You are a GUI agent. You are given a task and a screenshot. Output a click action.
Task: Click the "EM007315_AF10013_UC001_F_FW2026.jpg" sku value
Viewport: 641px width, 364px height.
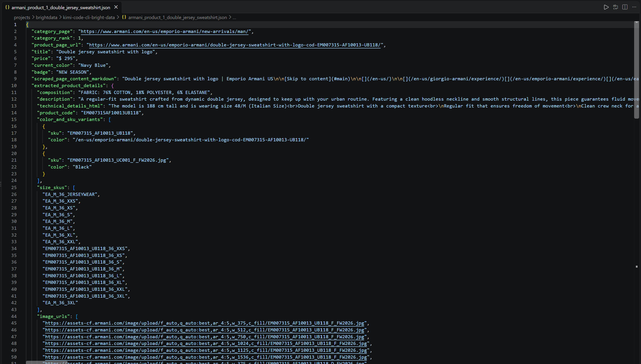pyautogui.click(x=118, y=160)
